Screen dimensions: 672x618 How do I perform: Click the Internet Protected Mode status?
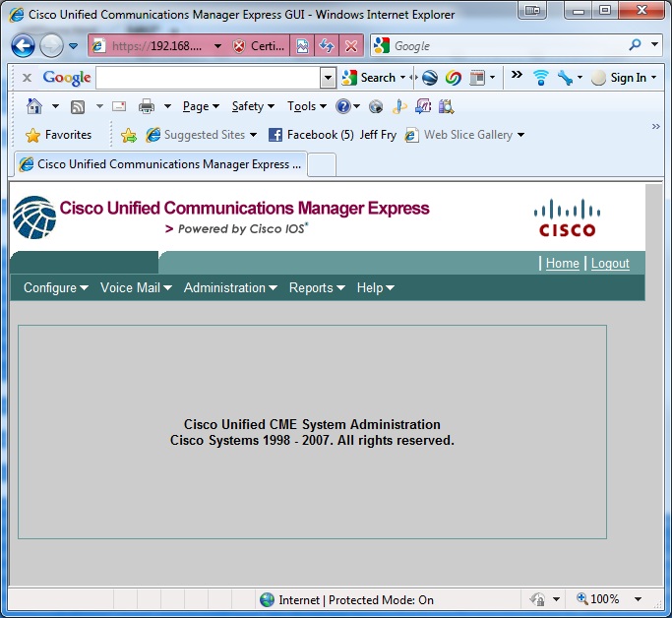click(347, 600)
